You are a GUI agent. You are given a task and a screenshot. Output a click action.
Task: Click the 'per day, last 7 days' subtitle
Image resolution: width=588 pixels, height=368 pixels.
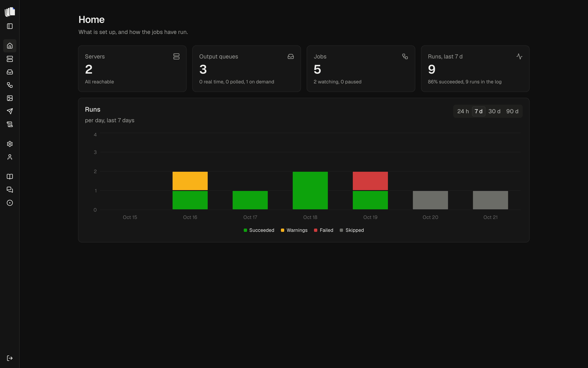click(110, 120)
